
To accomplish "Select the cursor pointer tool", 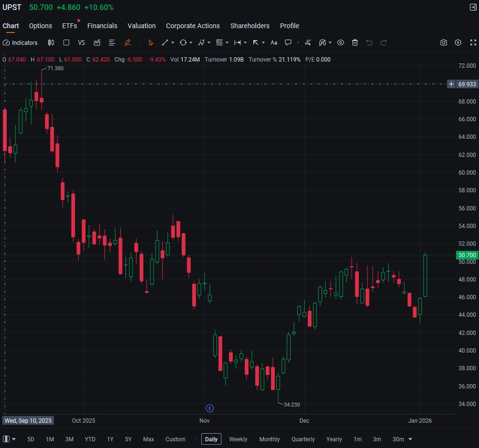I will [x=151, y=42].
